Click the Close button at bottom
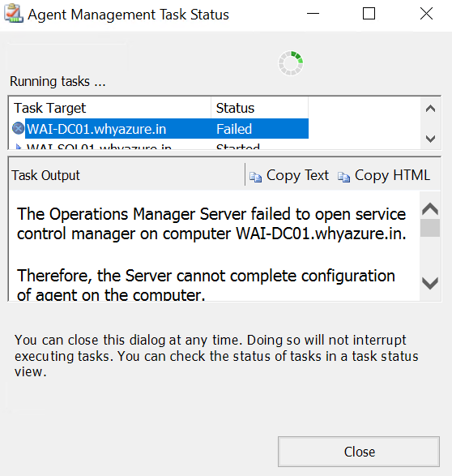Viewport: 452px width, 476px height. [x=359, y=452]
